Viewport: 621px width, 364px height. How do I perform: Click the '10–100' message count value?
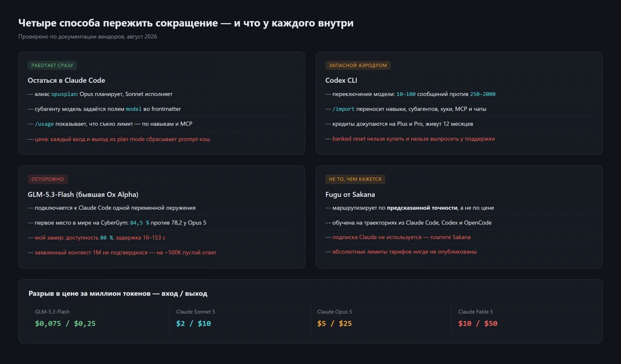coord(406,94)
